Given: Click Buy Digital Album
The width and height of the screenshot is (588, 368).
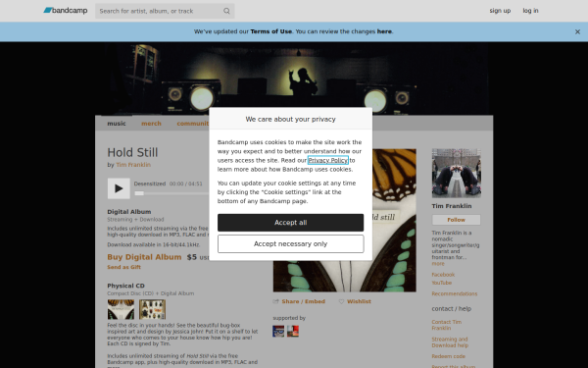Looking at the screenshot, I should pos(144,257).
